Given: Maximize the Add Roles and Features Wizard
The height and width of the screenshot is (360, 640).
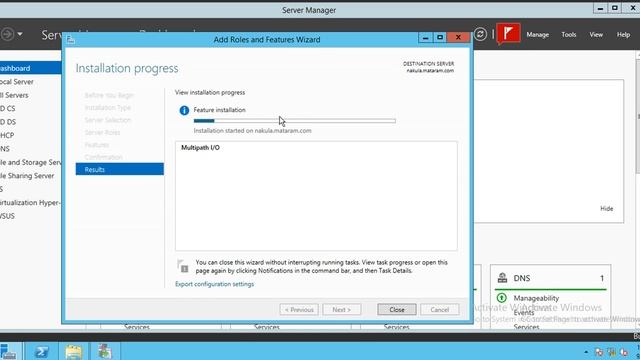Looking at the screenshot, I should (x=440, y=38).
